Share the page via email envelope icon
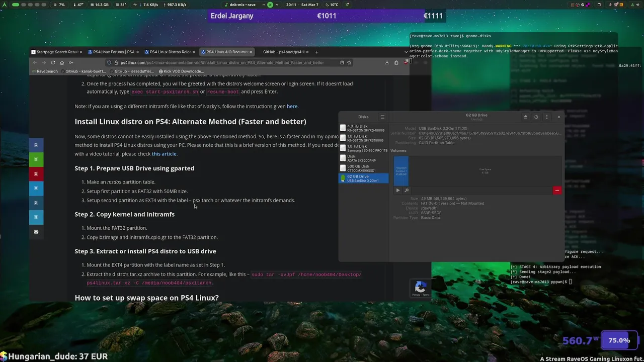The height and width of the screenshot is (362, 644). point(36,232)
